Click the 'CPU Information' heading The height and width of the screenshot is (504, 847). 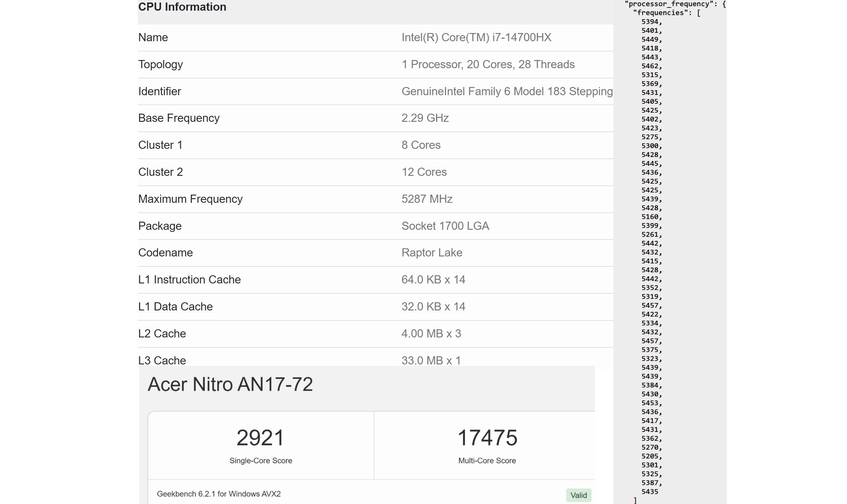(182, 7)
